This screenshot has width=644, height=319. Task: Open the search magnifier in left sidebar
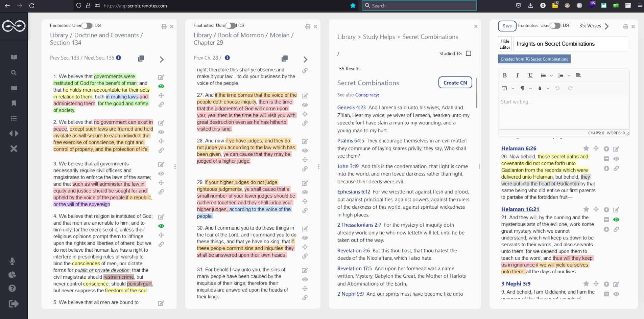point(14,73)
